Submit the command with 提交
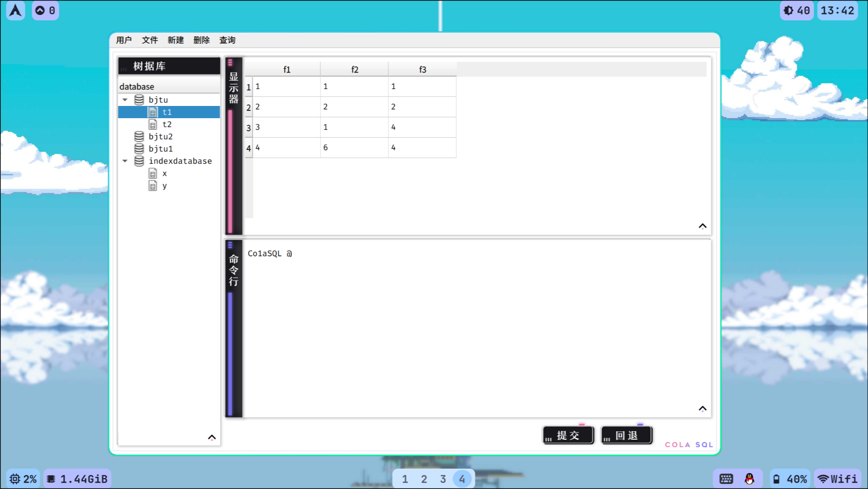This screenshot has width=868, height=489. (568, 435)
